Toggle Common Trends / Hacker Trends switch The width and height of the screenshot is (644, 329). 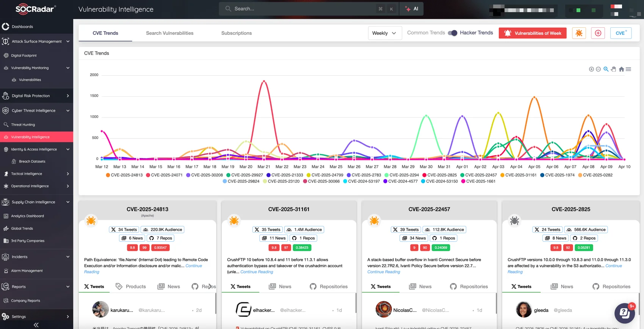(453, 33)
